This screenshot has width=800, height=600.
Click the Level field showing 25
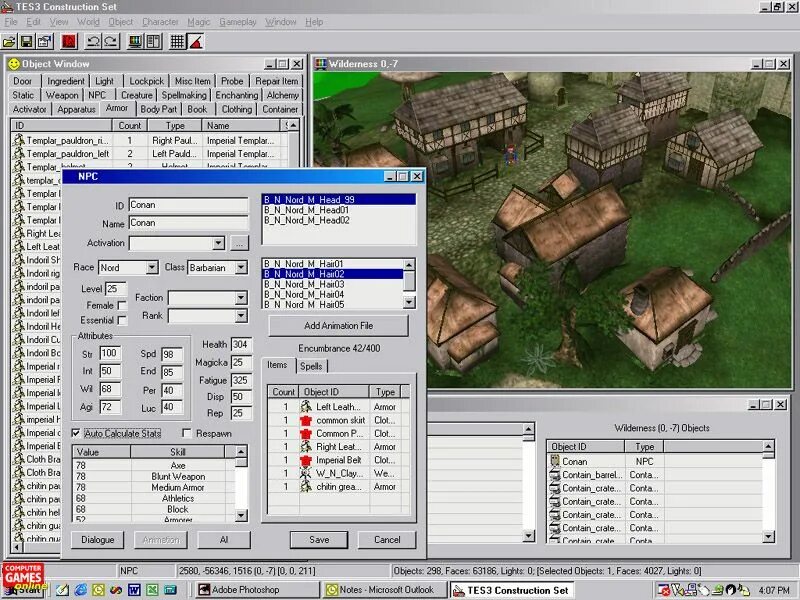pos(116,289)
